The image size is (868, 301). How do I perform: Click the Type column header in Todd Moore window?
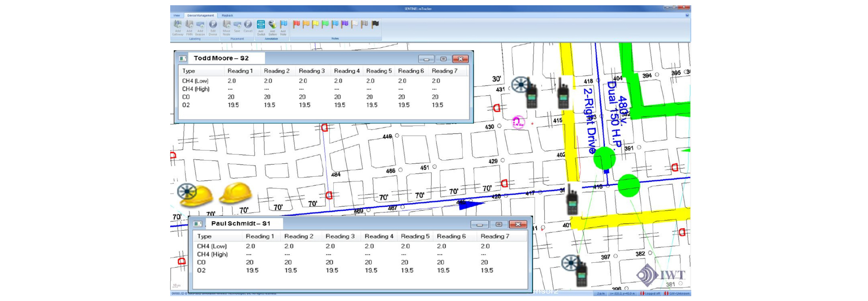coord(189,71)
